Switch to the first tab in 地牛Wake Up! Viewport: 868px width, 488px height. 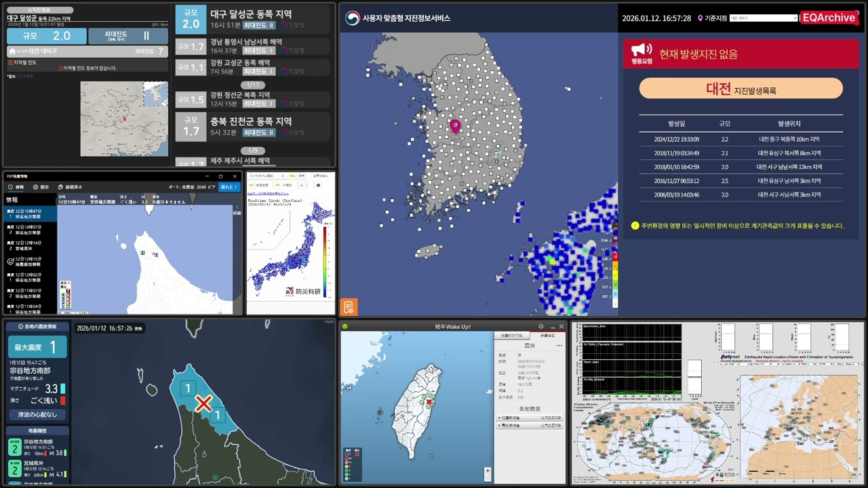click(x=511, y=335)
